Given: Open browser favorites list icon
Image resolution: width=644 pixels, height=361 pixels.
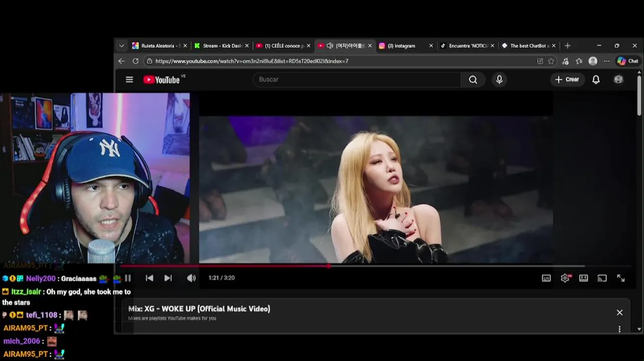Looking at the screenshot, I should coord(579,61).
